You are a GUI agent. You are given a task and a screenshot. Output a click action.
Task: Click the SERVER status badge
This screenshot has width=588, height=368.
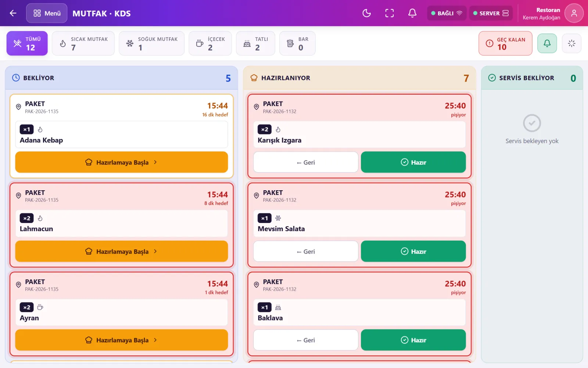click(491, 13)
